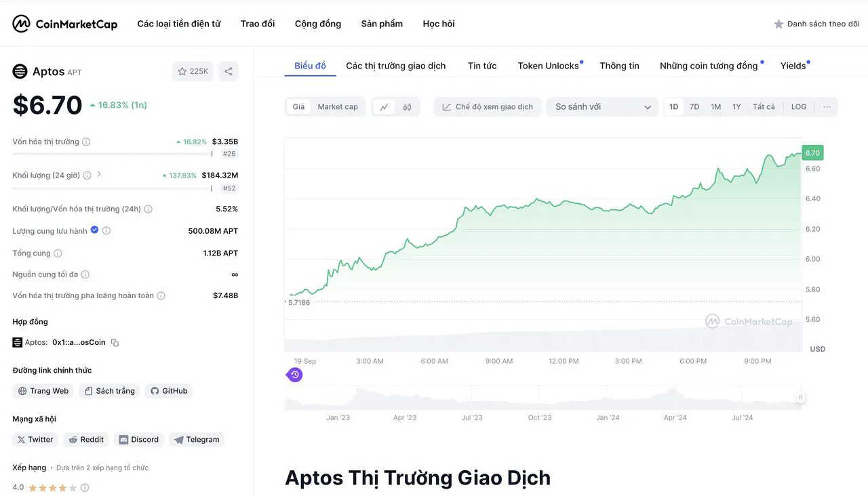This screenshot has width=868, height=496.
Task: Open the chart more-options ellipsis
Action: pos(827,107)
